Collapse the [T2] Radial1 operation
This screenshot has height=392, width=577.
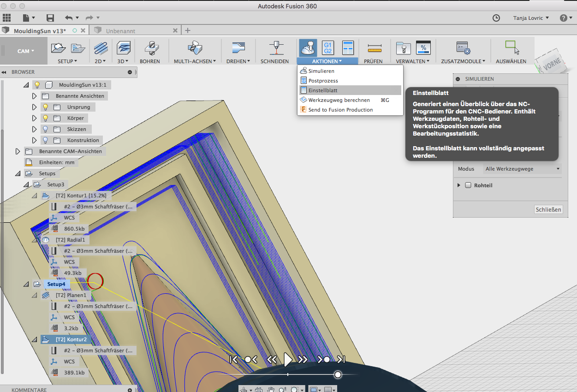point(34,240)
